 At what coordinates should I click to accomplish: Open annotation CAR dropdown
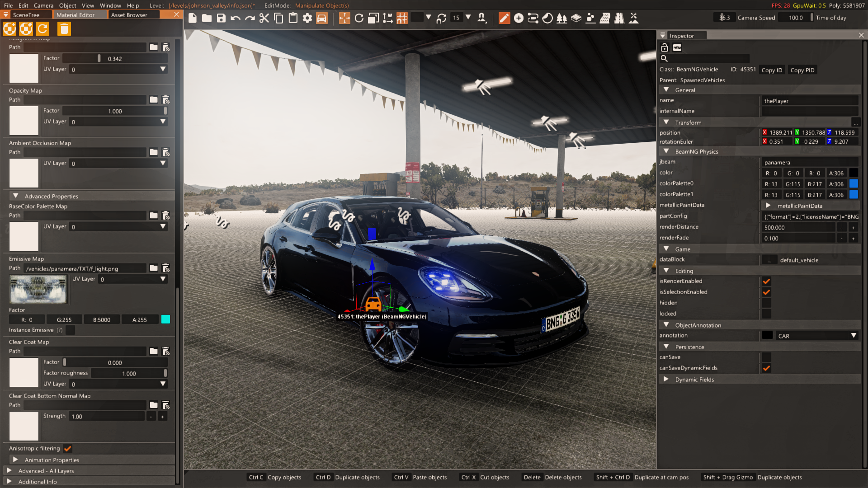point(817,336)
